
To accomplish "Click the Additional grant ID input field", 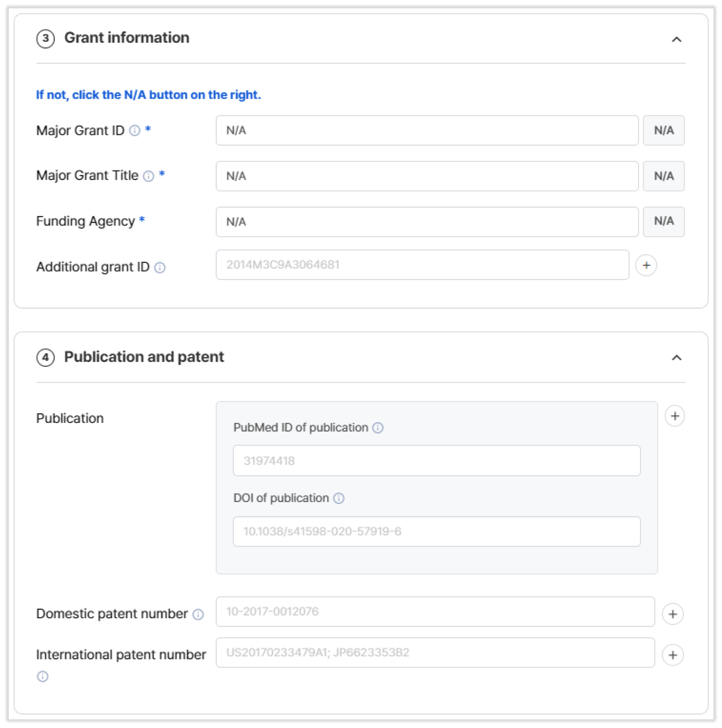I will coord(422,265).
